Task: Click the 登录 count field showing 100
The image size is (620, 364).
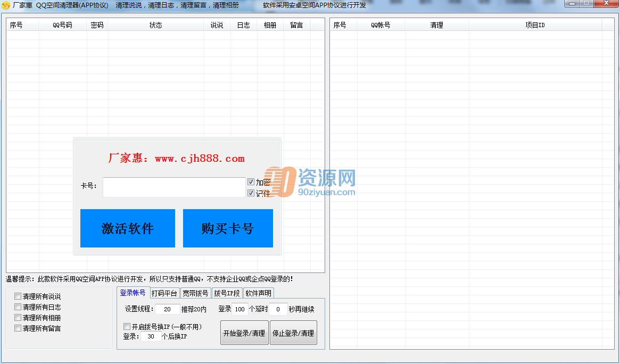Action: click(x=240, y=309)
